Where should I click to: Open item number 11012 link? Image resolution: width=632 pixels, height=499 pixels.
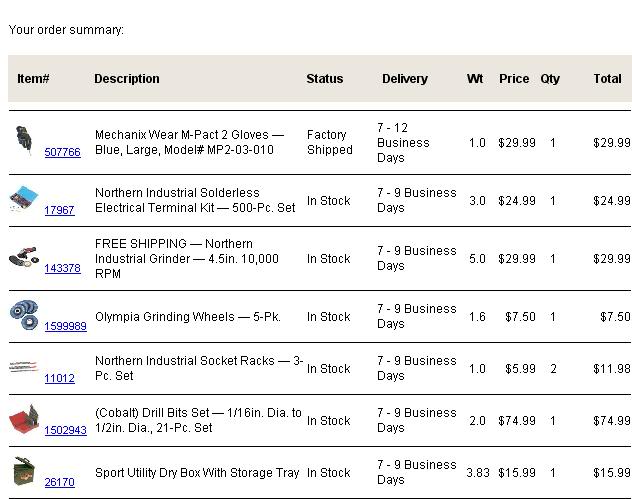pyautogui.click(x=59, y=378)
